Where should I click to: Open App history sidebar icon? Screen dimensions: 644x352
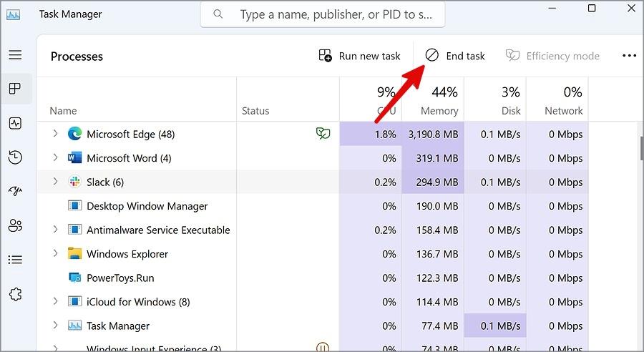click(x=15, y=157)
